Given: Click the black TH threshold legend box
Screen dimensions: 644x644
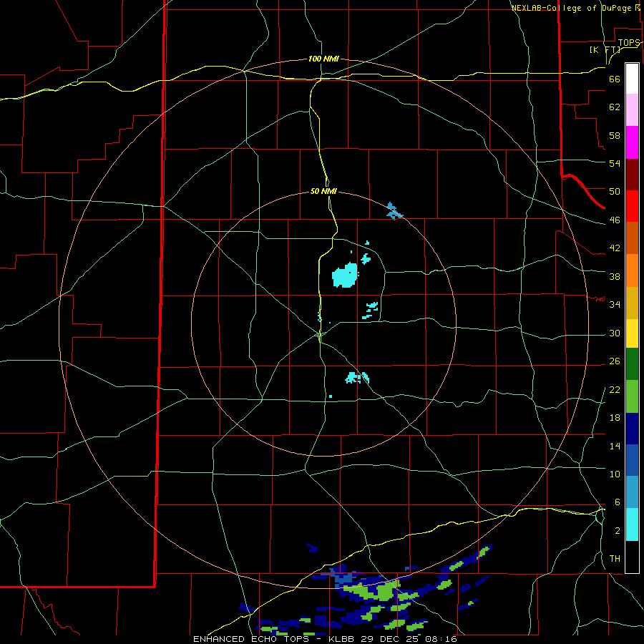Looking at the screenshot, I should [x=632, y=557].
